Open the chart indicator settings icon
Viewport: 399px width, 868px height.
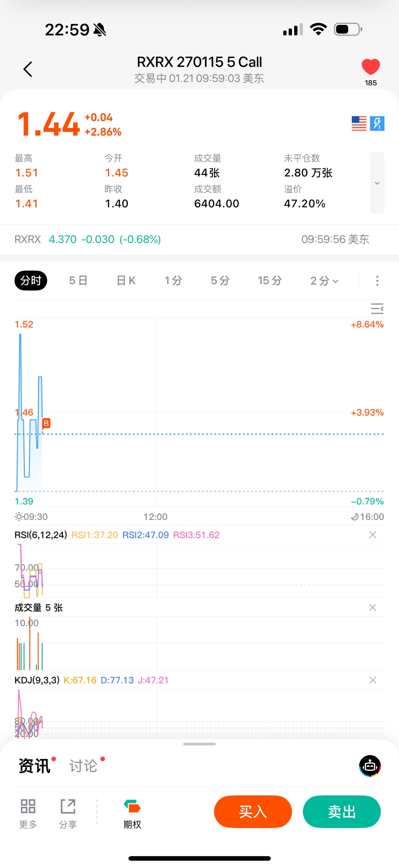(x=377, y=309)
